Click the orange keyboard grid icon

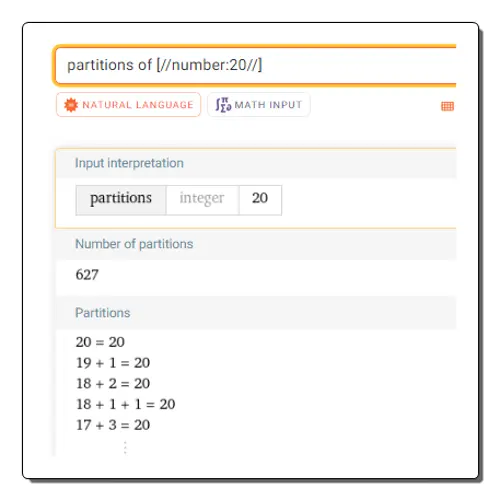[x=447, y=106]
